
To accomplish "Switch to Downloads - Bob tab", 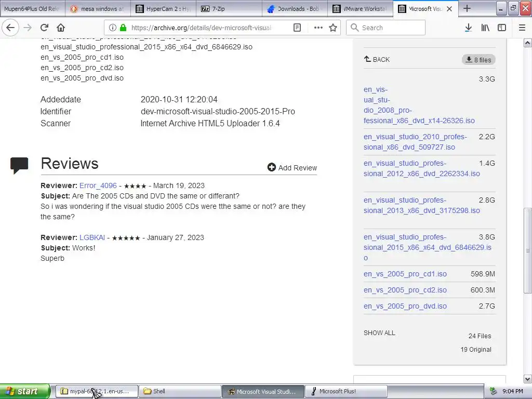I will [x=295, y=9].
